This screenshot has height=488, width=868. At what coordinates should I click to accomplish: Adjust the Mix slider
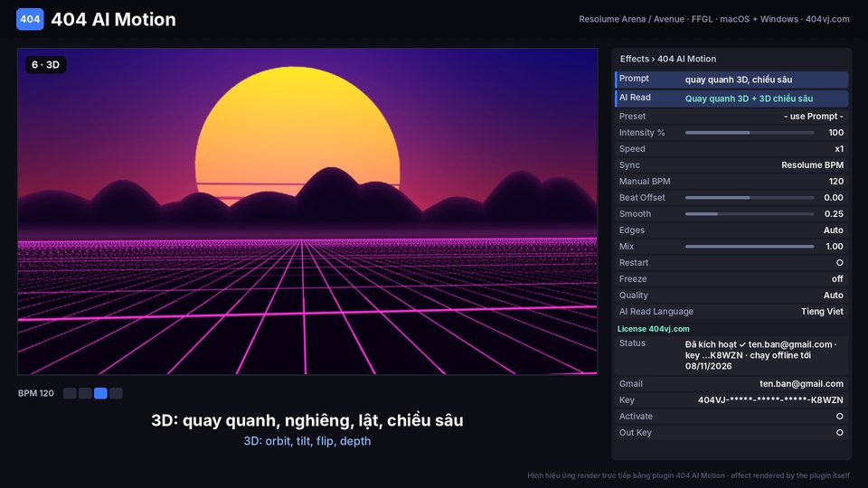[x=750, y=247]
